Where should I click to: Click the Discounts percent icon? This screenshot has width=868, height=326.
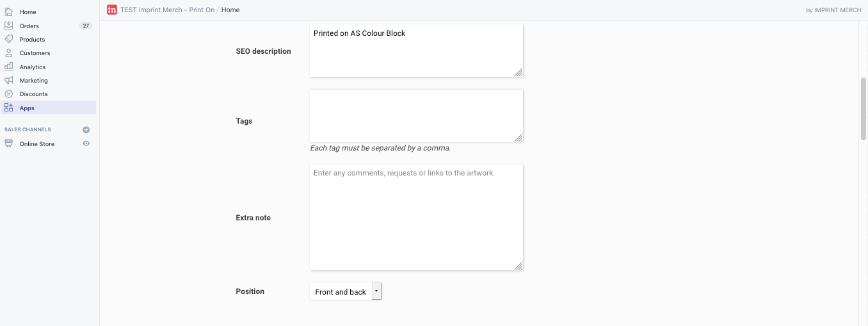(x=9, y=94)
